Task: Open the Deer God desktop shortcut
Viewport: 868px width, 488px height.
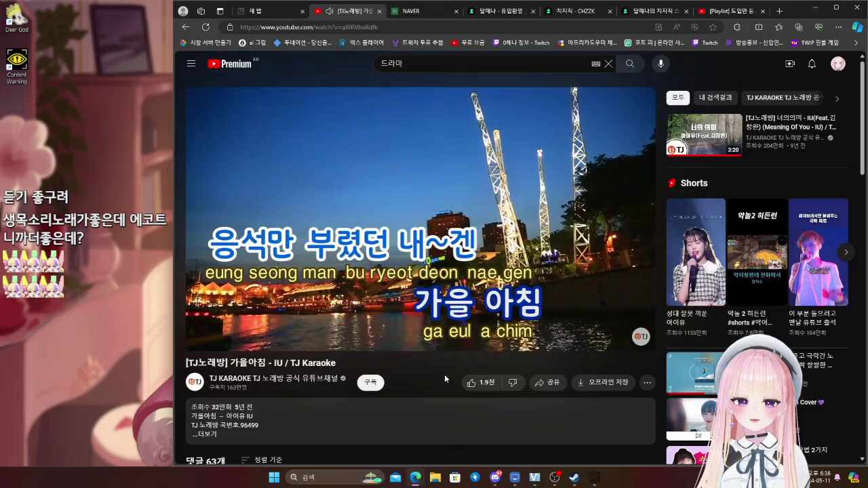Action: pyautogui.click(x=17, y=19)
